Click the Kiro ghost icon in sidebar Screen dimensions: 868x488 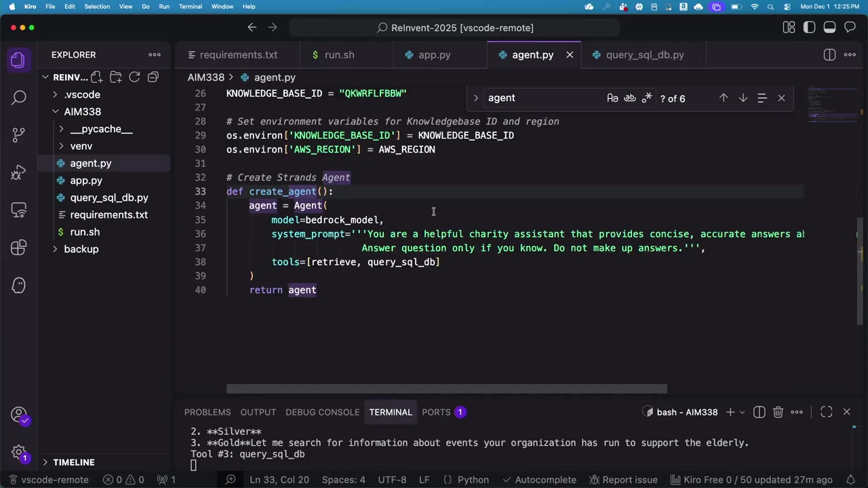click(x=18, y=285)
